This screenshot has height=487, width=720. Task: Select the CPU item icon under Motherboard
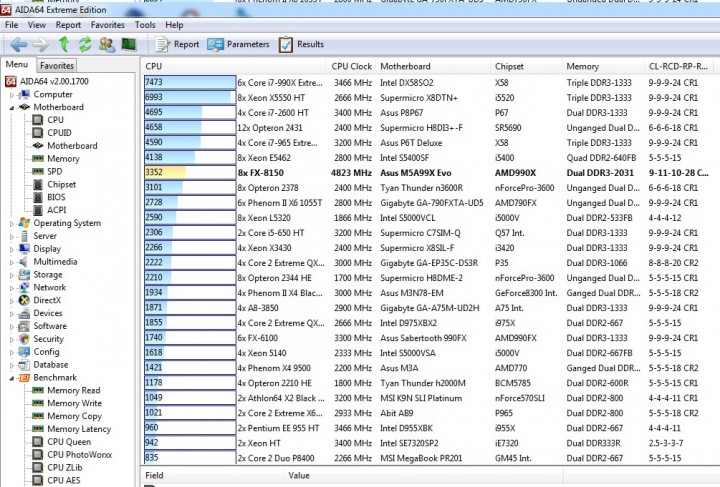38,120
